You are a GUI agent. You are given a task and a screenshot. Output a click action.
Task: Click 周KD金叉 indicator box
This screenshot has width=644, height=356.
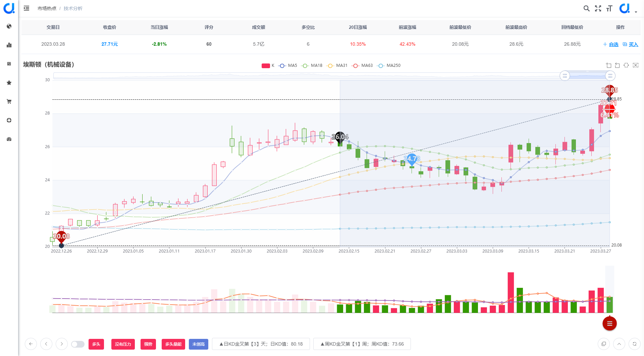(x=362, y=344)
